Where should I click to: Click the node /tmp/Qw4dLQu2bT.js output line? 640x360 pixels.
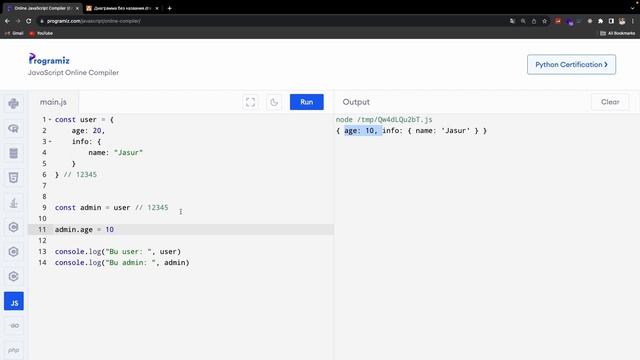pos(384,120)
